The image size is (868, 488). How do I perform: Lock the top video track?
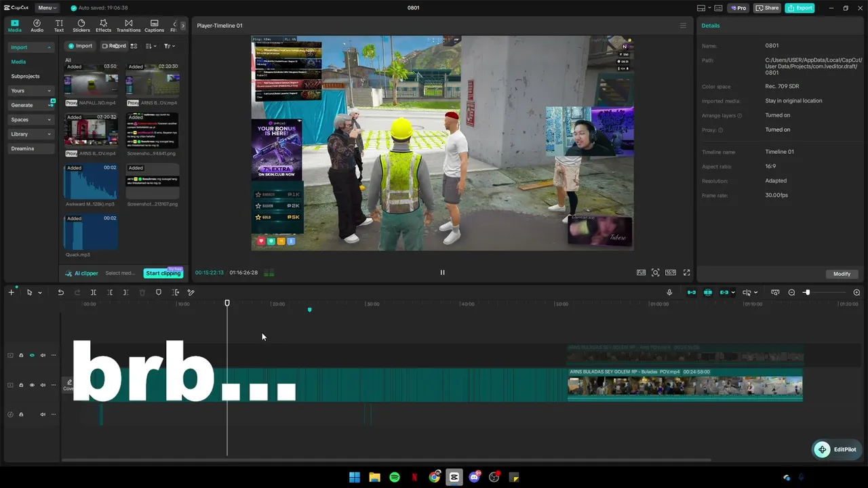tap(21, 355)
